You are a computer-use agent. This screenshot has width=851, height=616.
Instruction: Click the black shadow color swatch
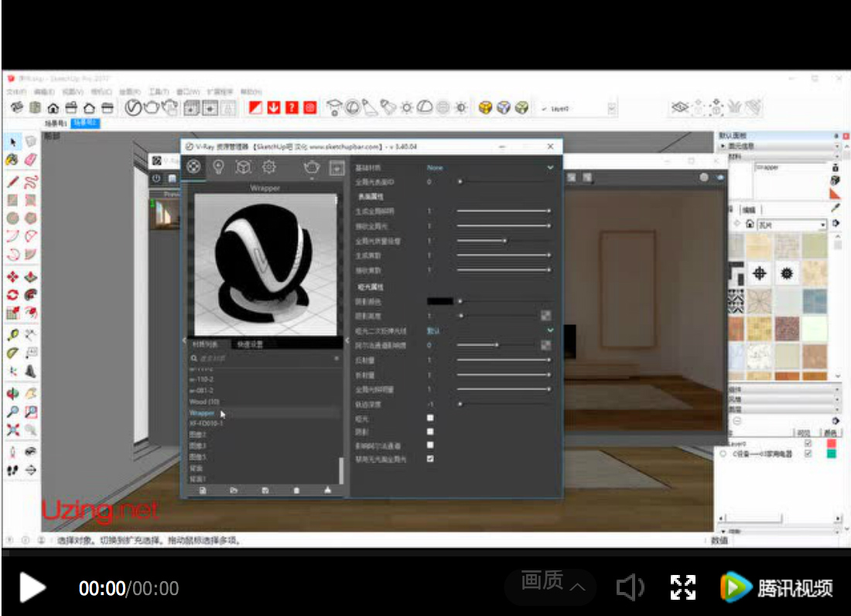point(440,301)
